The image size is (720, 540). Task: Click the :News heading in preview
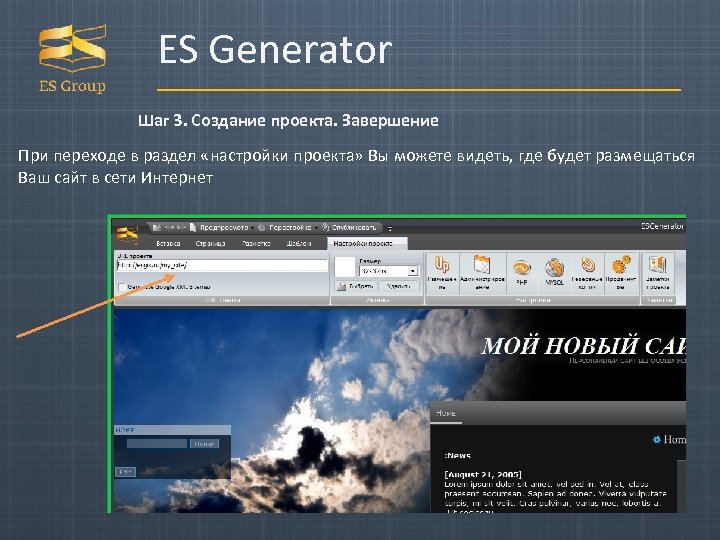click(457, 456)
